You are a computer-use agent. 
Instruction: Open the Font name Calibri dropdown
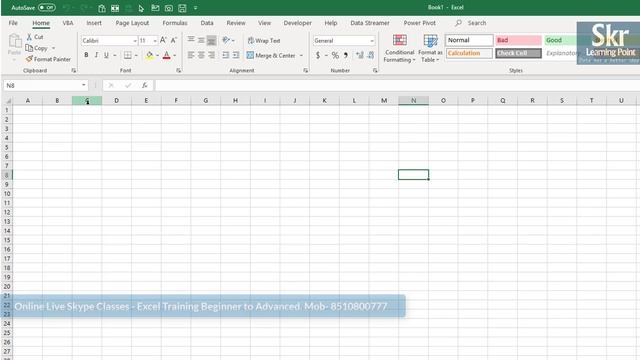tap(135, 40)
